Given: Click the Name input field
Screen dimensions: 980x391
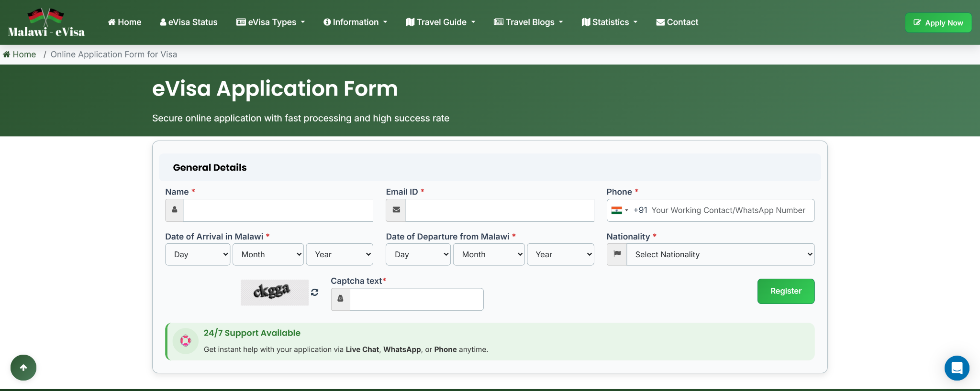Looking at the screenshot, I should (278, 210).
